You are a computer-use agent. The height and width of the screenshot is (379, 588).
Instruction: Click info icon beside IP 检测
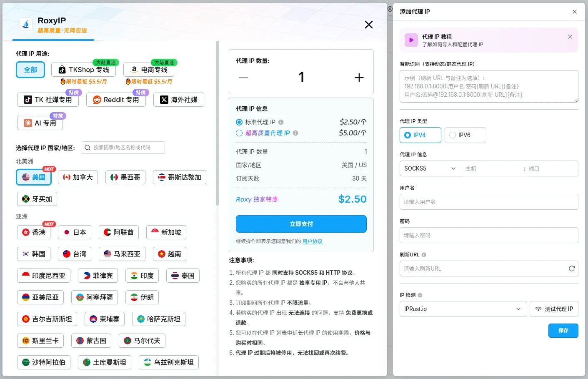pyautogui.click(x=420, y=295)
